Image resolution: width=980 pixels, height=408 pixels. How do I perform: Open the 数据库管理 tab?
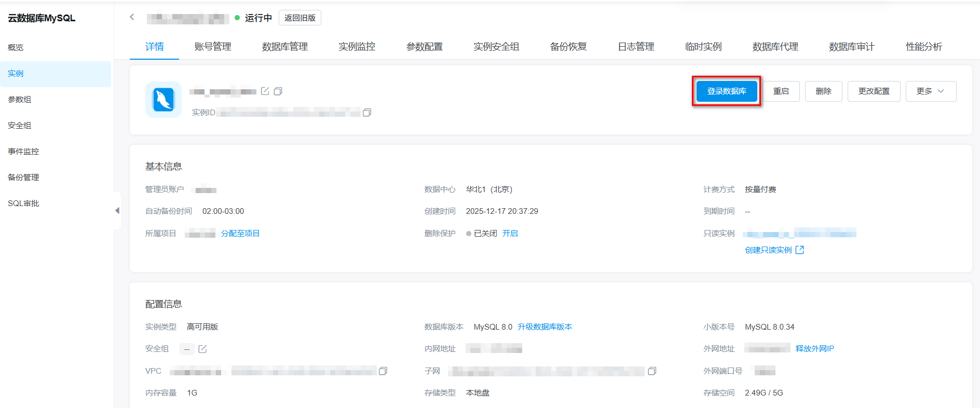(x=285, y=47)
